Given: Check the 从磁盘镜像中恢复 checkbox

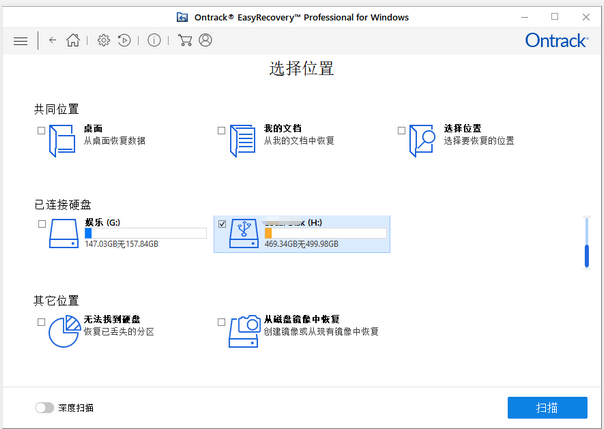Looking at the screenshot, I should (221, 322).
